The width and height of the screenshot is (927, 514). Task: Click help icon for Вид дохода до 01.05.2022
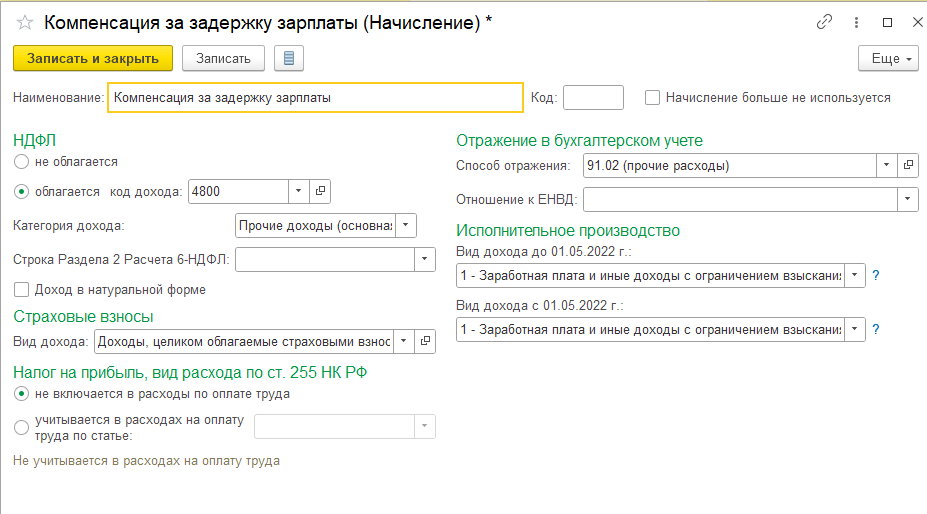(876, 275)
